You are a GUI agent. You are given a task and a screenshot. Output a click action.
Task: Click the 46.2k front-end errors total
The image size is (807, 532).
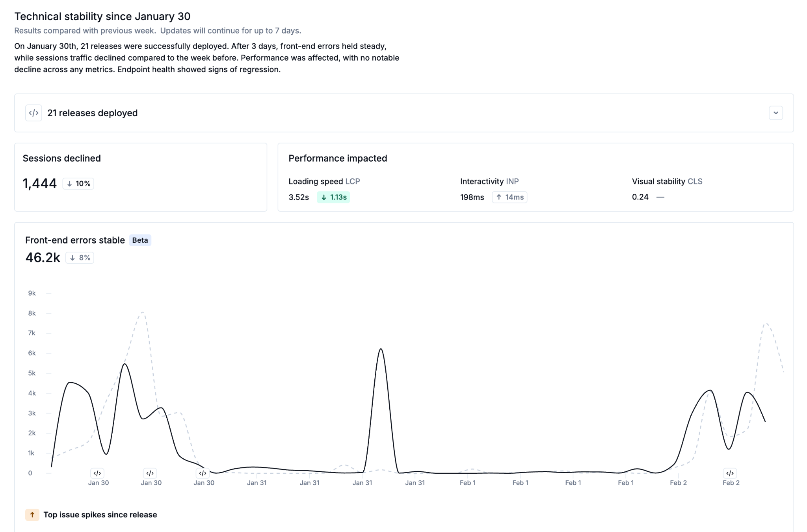pyautogui.click(x=43, y=258)
